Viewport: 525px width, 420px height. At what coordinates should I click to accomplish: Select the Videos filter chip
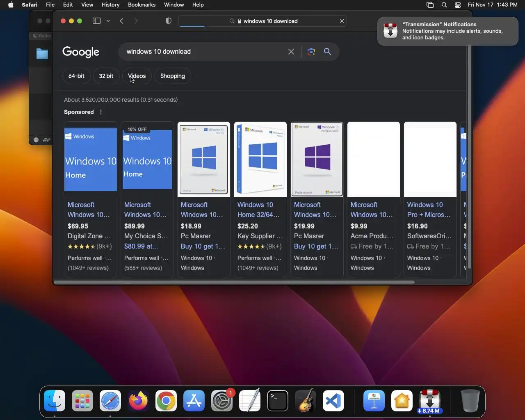click(x=137, y=76)
